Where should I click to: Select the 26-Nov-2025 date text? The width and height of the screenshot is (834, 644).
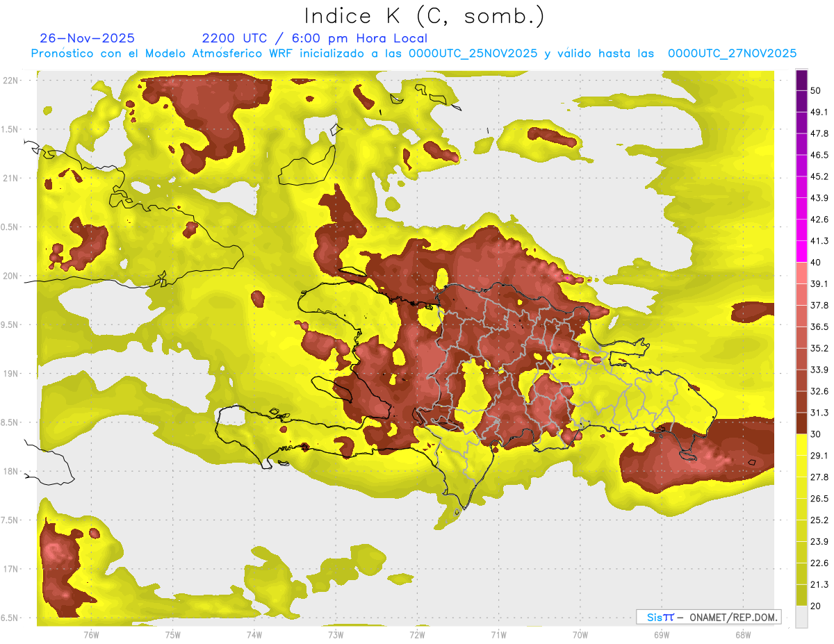pyautogui.click(x=88, y=38)
